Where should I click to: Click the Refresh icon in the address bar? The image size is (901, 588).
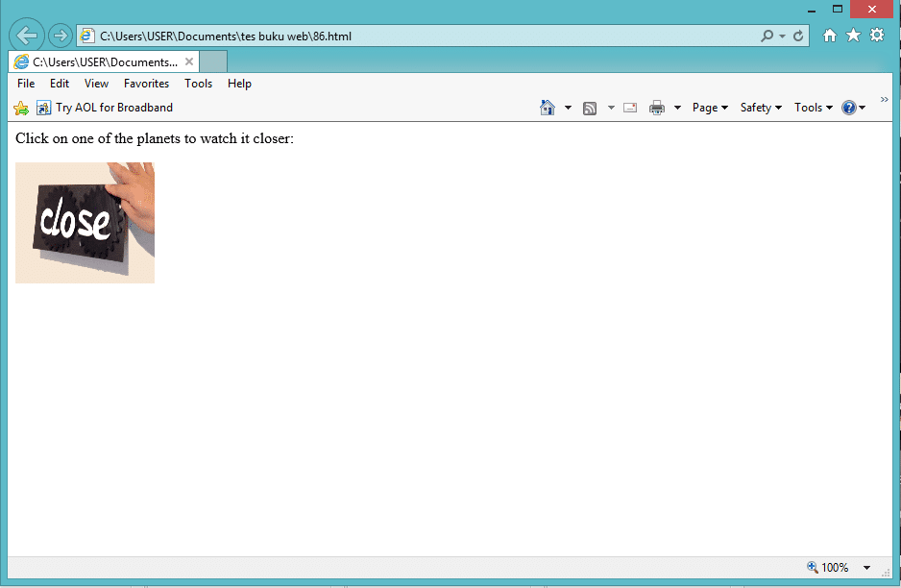798,35
